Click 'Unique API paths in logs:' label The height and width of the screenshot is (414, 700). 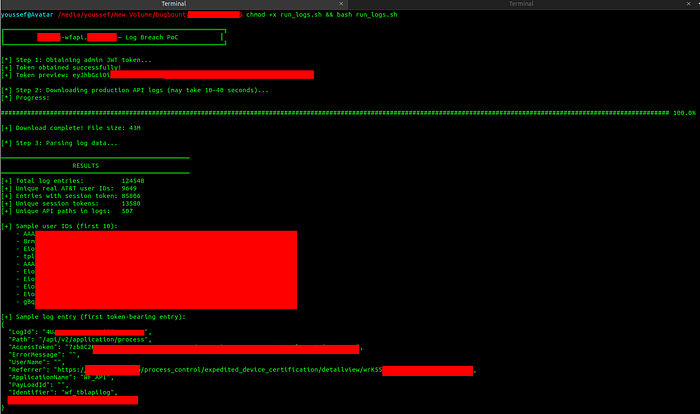63,211
